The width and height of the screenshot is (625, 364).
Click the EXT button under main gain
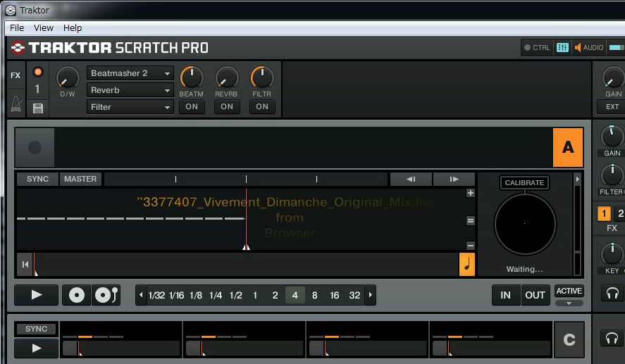[612, 107]
